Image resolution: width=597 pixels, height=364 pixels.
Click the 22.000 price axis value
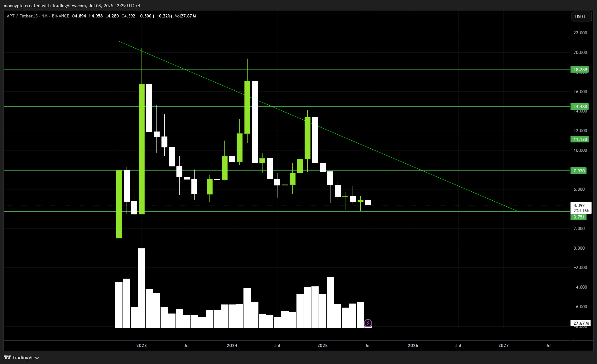[x=580, y=33]
